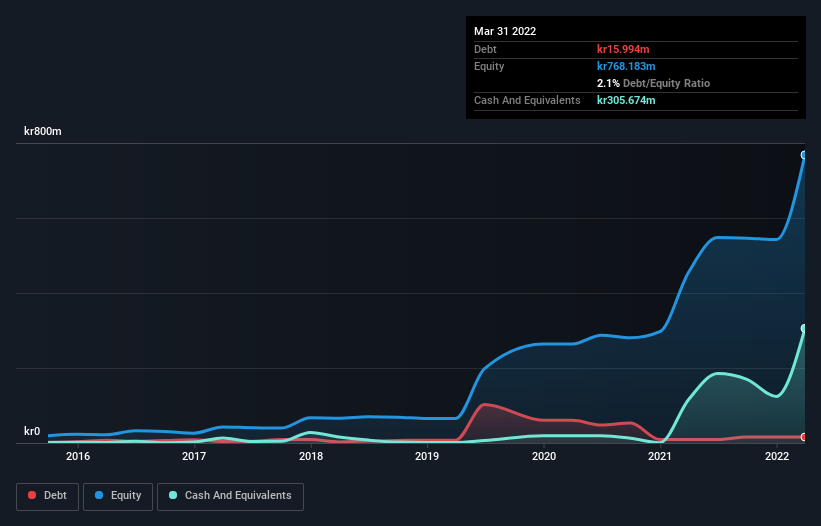Click the Cash And Equivalents tooltip label
The image size is (821, 526).
pos(527,100)
